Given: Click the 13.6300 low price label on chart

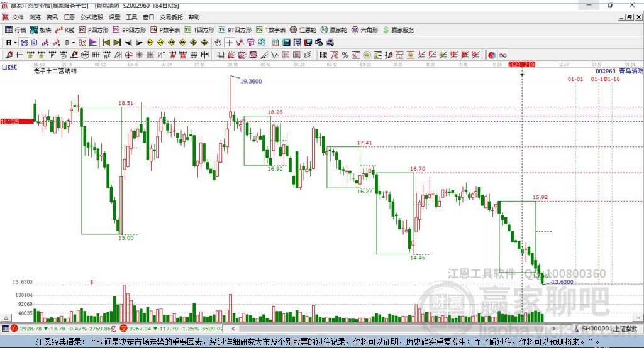Looking at the screenshot, I should [x=562, y=282].
